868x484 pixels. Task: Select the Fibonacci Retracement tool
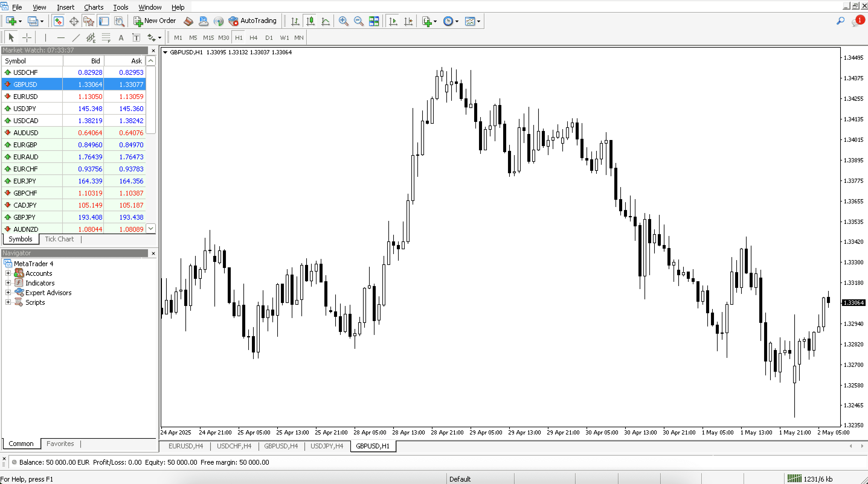106,38
